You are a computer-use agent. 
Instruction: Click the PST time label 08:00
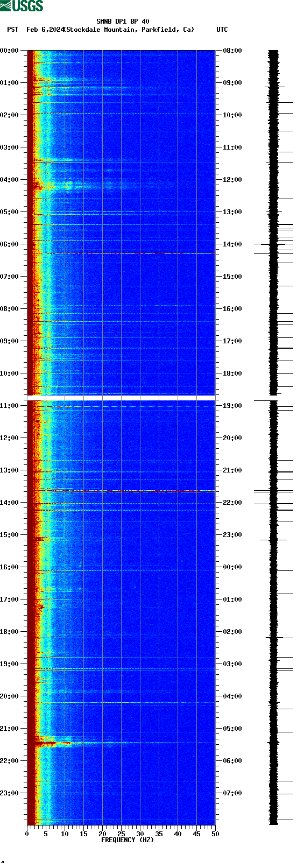(x=10, y=309)
